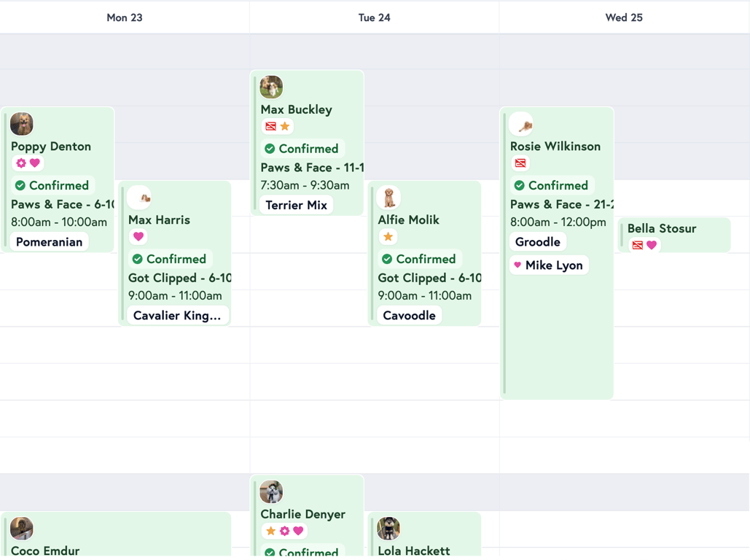Click the star badge on Alfie Molik's card

[x=388, y=237]
